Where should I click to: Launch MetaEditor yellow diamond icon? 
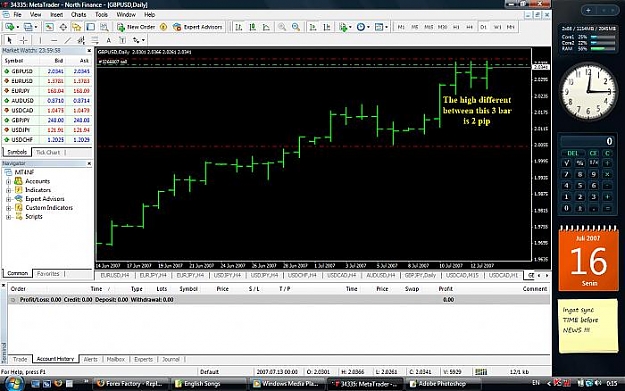pyautogui.click(x=163, y=27)
